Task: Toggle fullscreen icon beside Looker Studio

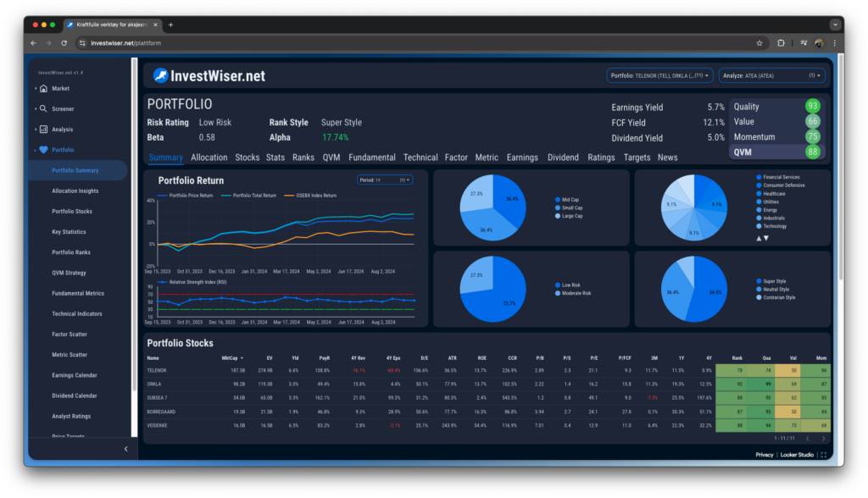Action: (x=824, y=455)
